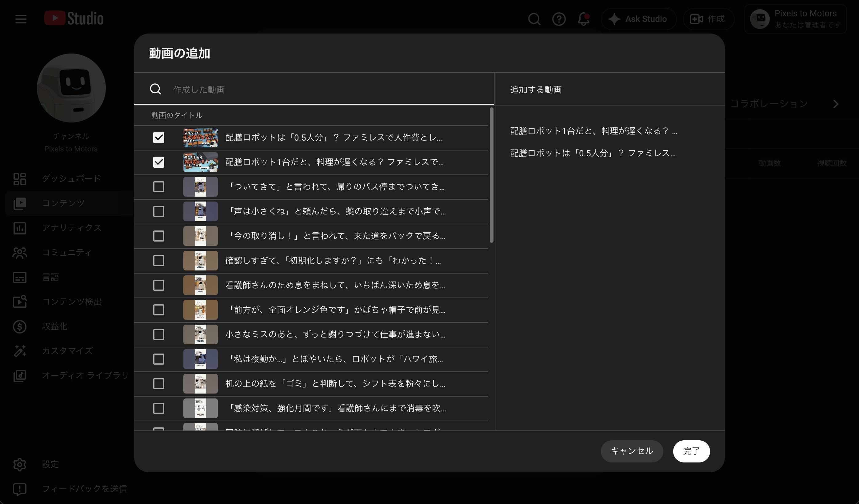Check the 「今の取り消し！」 video checkbox
This screenshot has width=859, height=504.
pyautogui.click(x=158, y=236)
